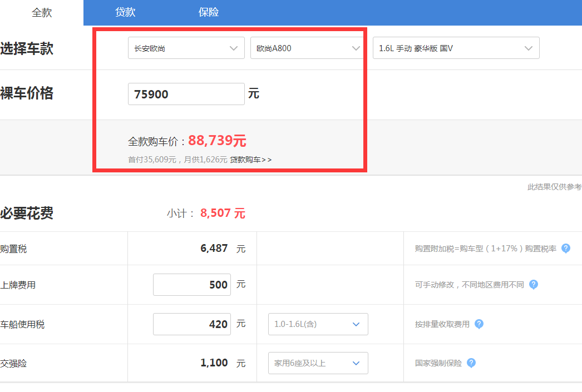Screen dimensions: 582x392
Task: Click the 购置税 amount 6,487
Action: point(214,248)
